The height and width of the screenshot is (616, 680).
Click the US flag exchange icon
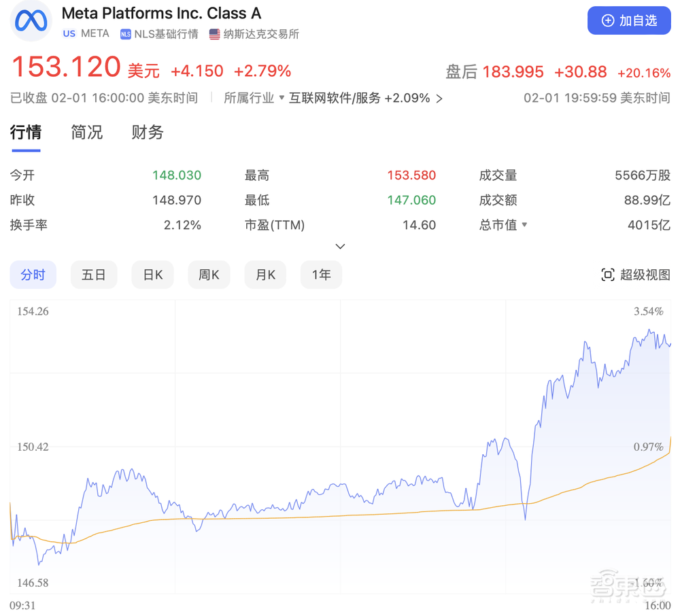click(x=214, y=33)
